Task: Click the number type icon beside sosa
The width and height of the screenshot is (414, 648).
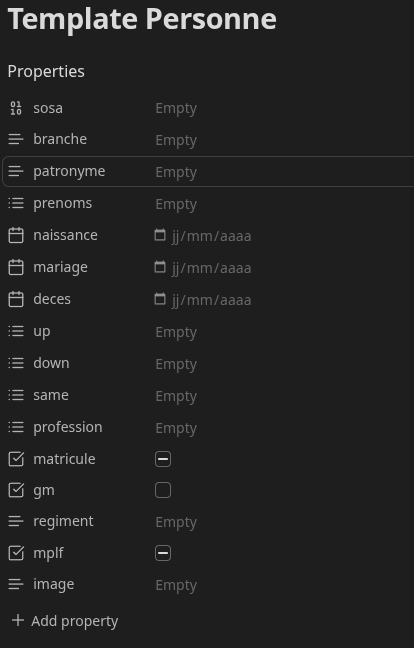Action: [16, 108]
